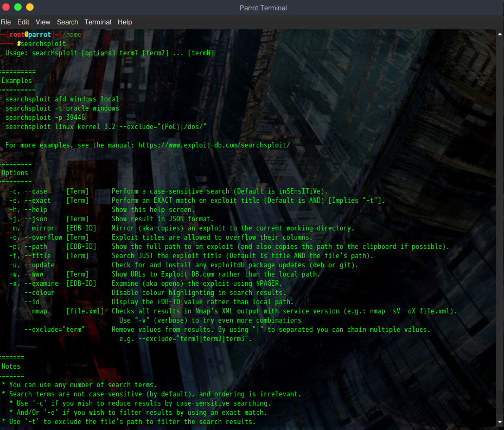Click the yellow minimize window button
Viewport: 504px width, 430px height.
[x=30, y=7]
